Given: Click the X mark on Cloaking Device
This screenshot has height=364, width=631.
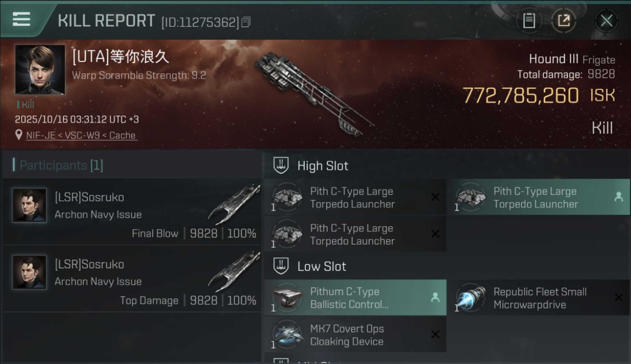Looking at the screenshot, I should [435, 334].
